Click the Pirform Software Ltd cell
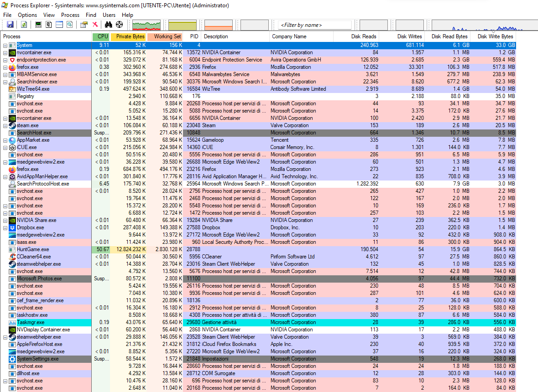 point(293,257)
